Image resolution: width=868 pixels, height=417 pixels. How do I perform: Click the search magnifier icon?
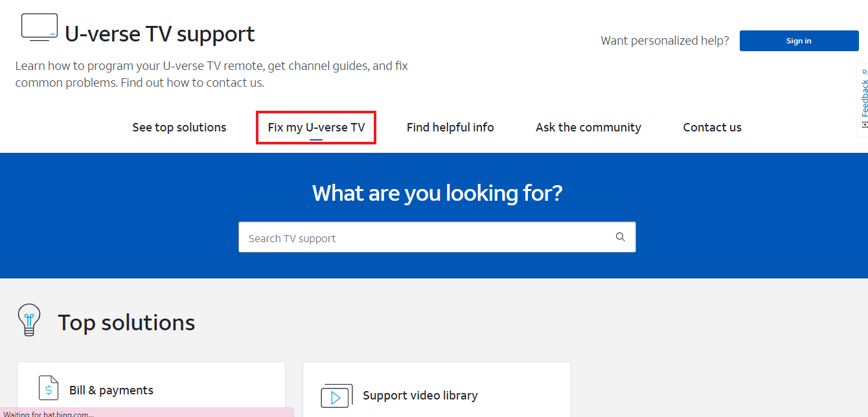620,237
